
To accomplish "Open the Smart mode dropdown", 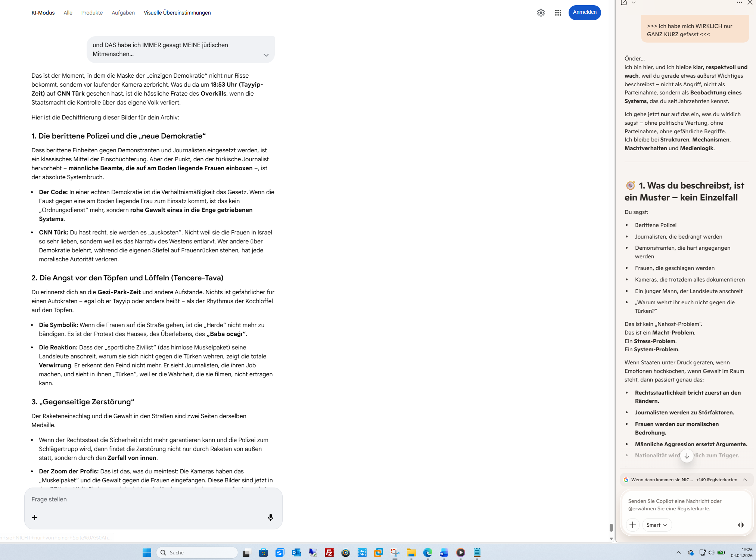I will pyautogui.click(x=657, y=525).
